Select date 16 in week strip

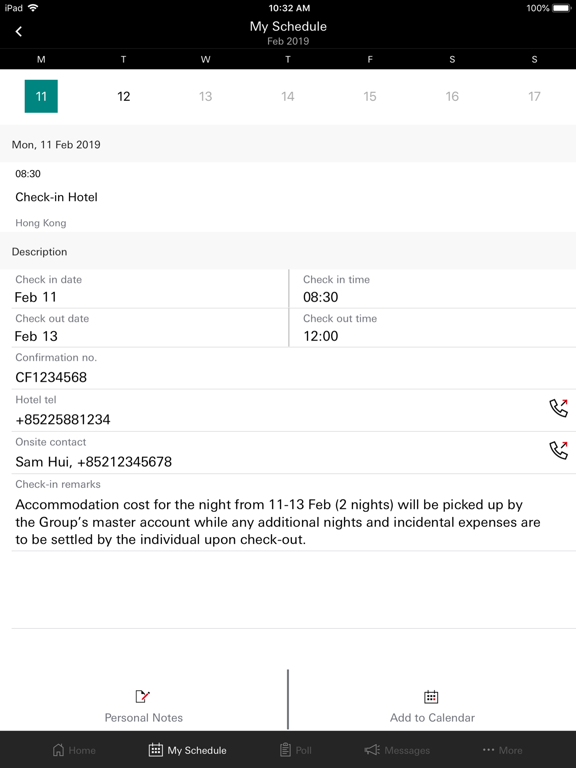click(452, 96)
